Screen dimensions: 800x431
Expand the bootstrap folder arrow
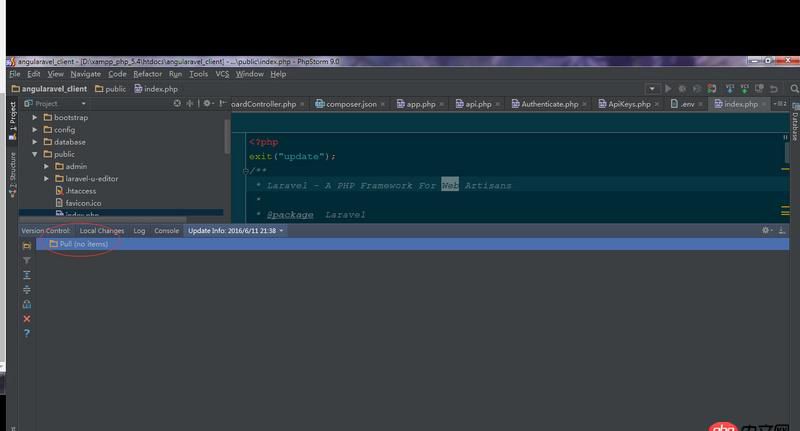coord(35,117)
